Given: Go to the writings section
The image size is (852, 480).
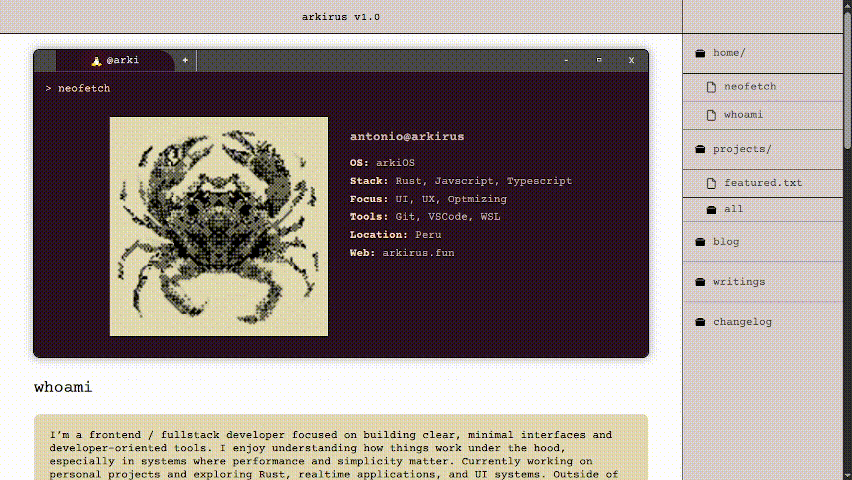Looking at the screenshot, I should (739, 282).
